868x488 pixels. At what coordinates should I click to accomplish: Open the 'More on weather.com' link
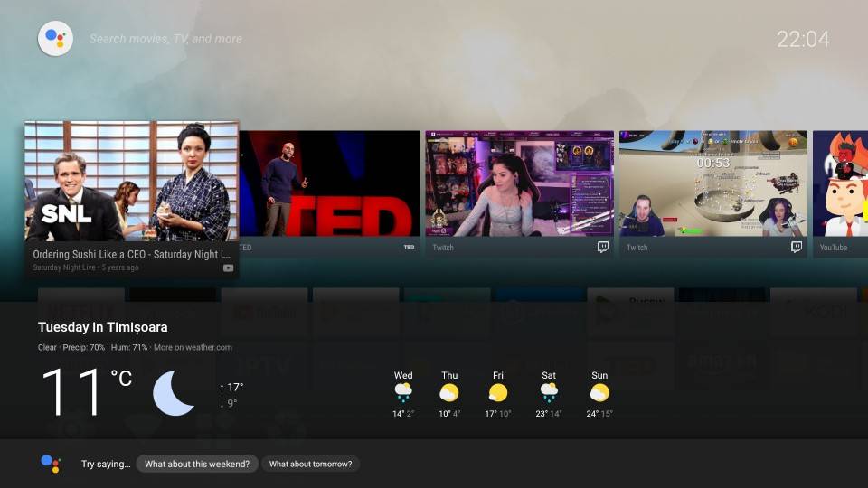pos(193,347)
